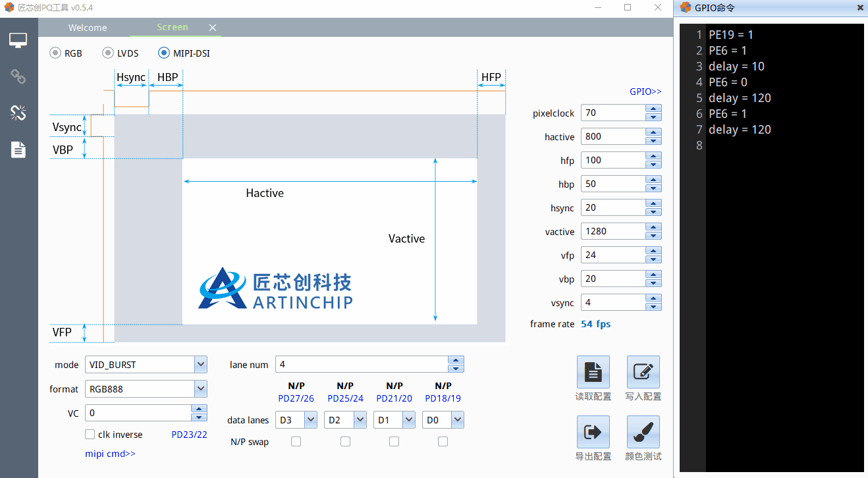This screenshot has width=868, height=478.
Task: Open the GPIO>> link
Action: pyautogui.click(x=645, y=92)
